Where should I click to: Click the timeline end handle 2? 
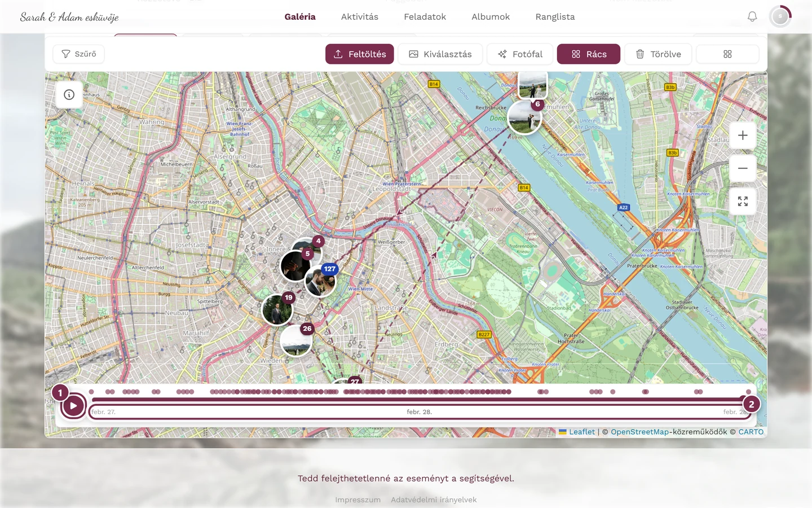coord(751,404)
